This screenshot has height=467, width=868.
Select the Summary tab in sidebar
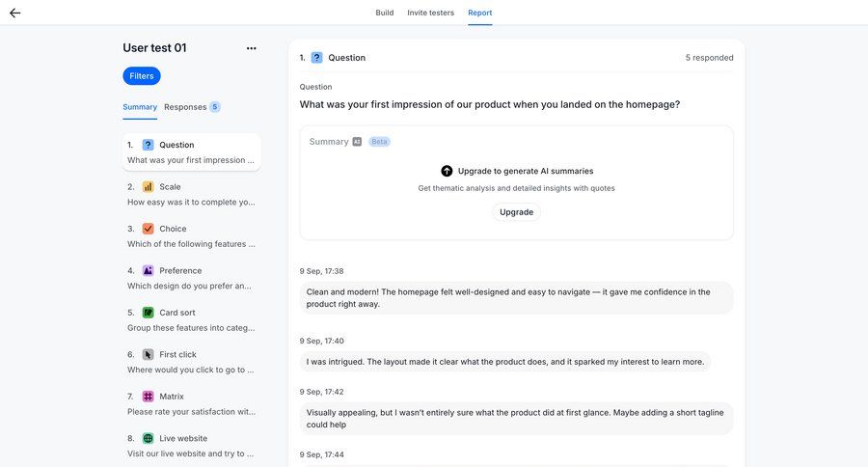pos(140,107)
